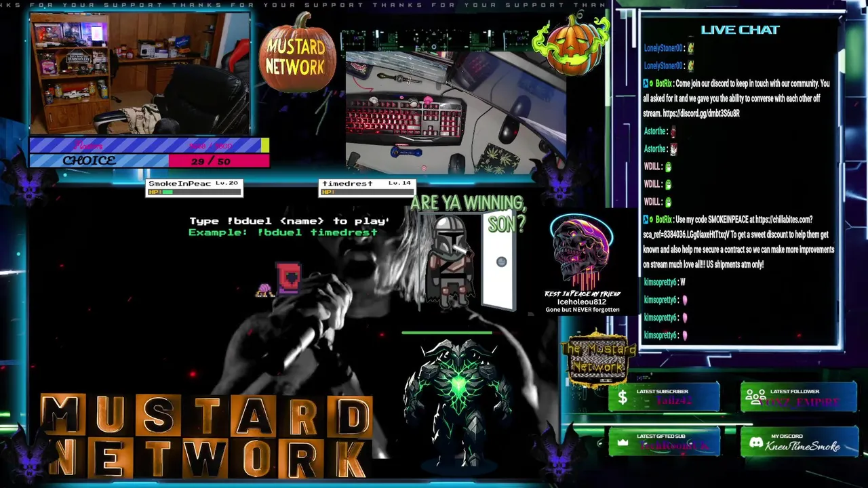Click the first LonelyStoner00 emote

690,48
